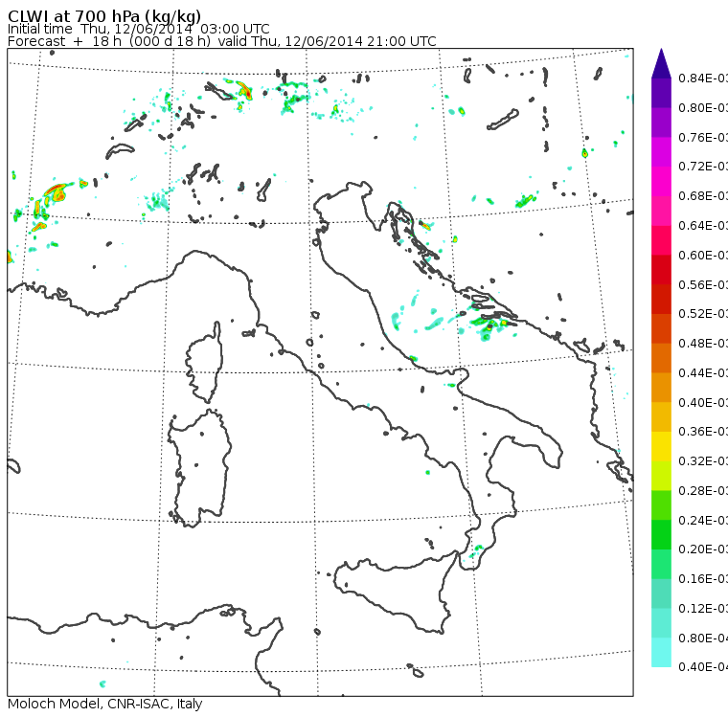Click the legend label 0.40E-03
This screenshot has width=728, height=717.
click(703, 402)
